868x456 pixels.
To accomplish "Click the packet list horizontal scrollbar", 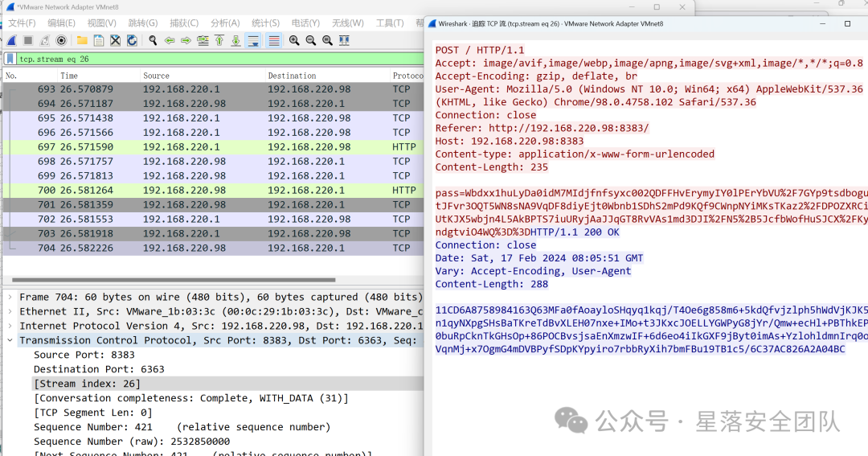I will 174,280.
